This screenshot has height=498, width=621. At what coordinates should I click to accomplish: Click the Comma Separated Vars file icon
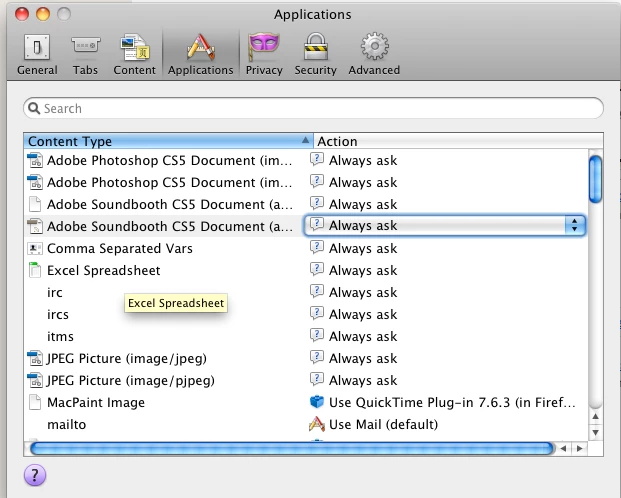click(x=35, y=248)
